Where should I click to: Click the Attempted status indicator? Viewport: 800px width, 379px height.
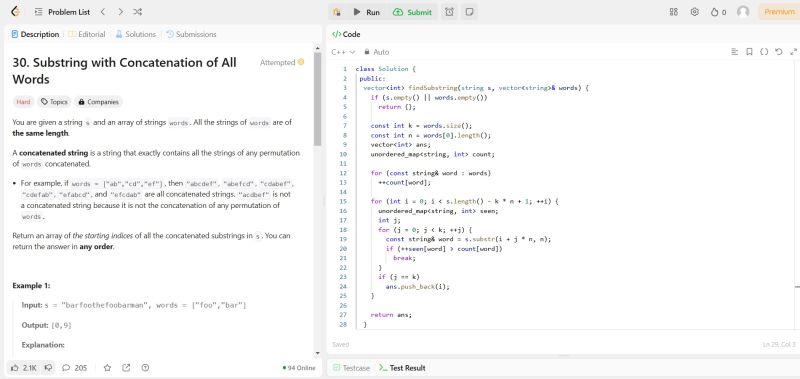[282, 62]
